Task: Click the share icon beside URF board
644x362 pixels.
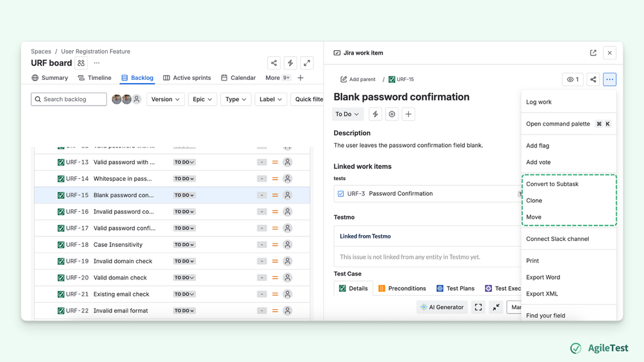Action: tap(274, 62)
